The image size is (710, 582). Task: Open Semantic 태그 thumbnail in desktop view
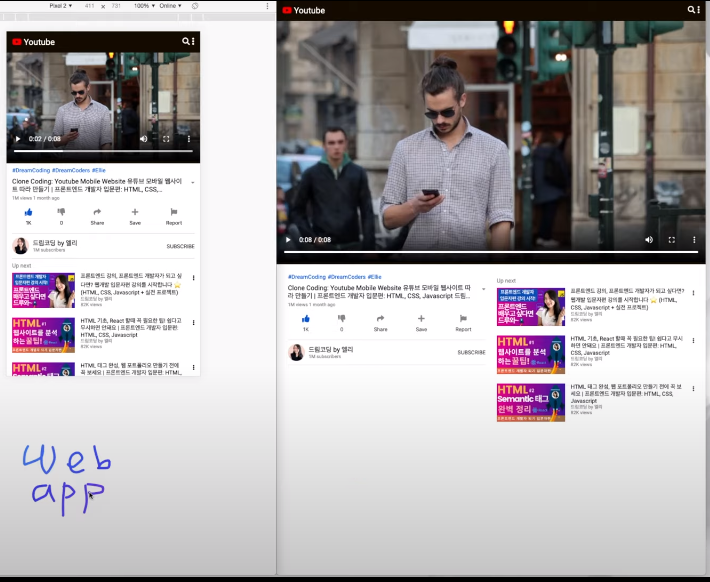pos(531,403)
